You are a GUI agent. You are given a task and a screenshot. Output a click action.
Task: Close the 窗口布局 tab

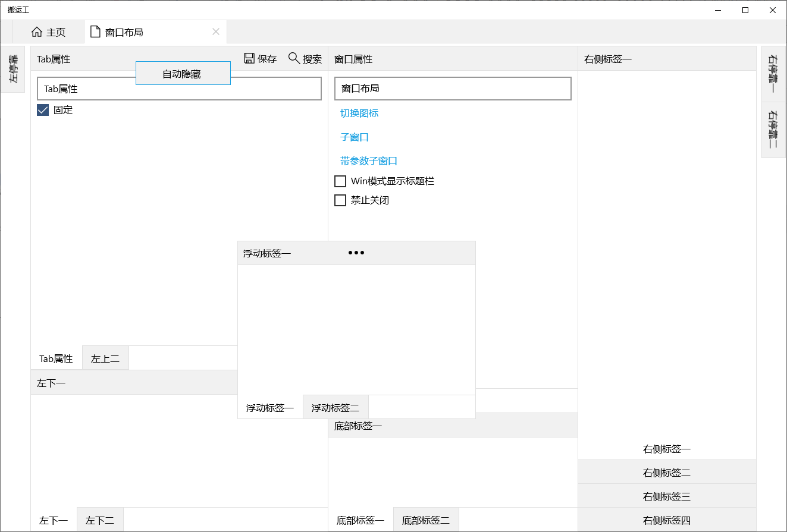click(x=216, y=32)
